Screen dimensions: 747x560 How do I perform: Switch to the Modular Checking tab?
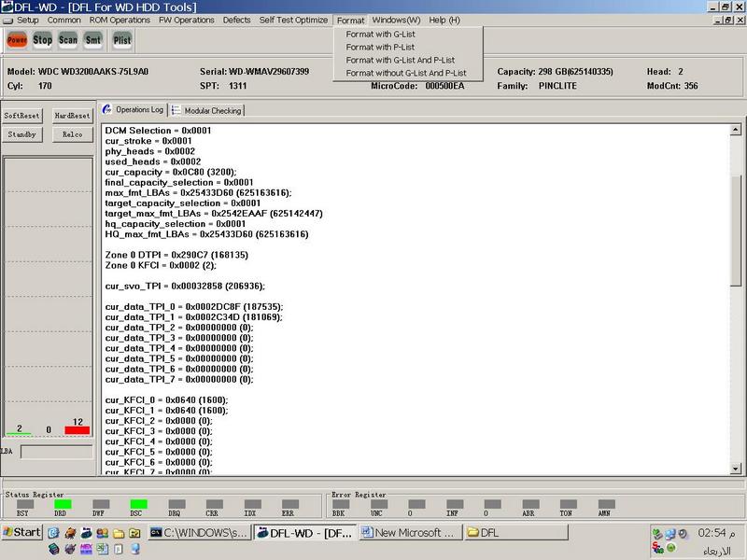(206, 110)
